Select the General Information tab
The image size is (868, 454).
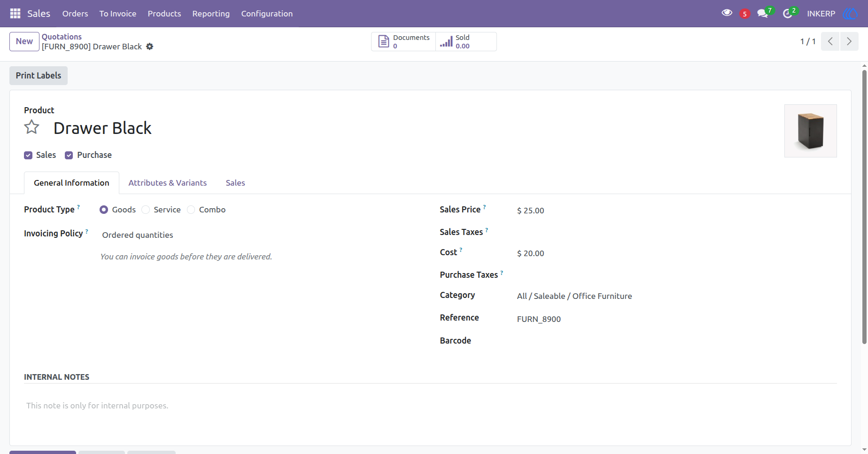pyautogui.click(x=71, y=183)
